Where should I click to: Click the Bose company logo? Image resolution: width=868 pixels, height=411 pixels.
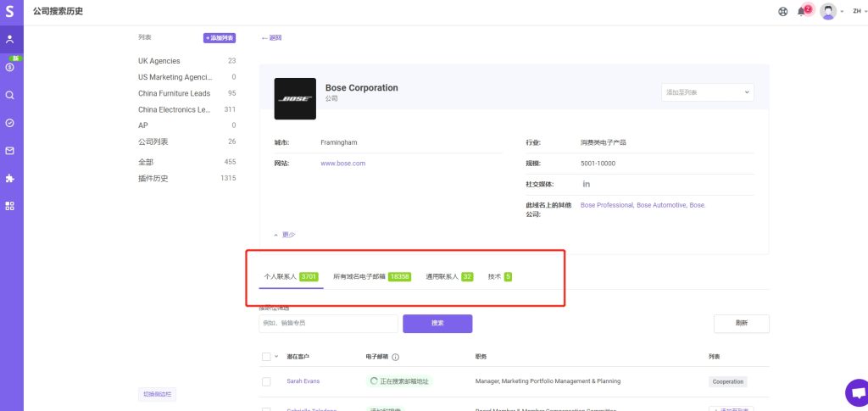pos(295,98)
